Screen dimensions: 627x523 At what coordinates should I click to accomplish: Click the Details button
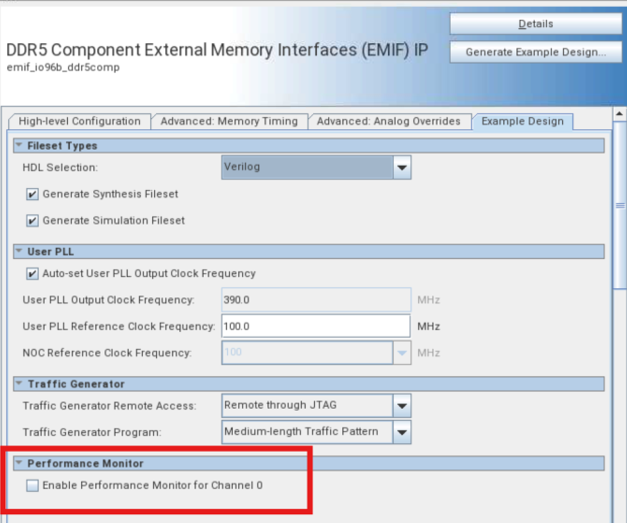[535, 24]
